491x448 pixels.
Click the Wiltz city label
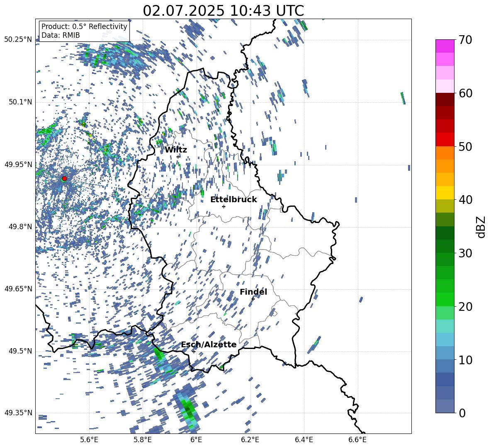click(176, 150)
